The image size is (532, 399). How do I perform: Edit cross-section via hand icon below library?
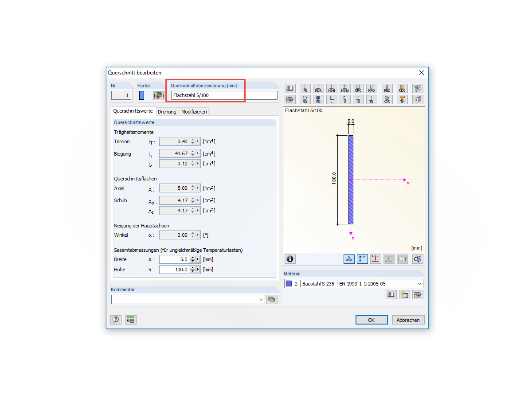(290, 99)
